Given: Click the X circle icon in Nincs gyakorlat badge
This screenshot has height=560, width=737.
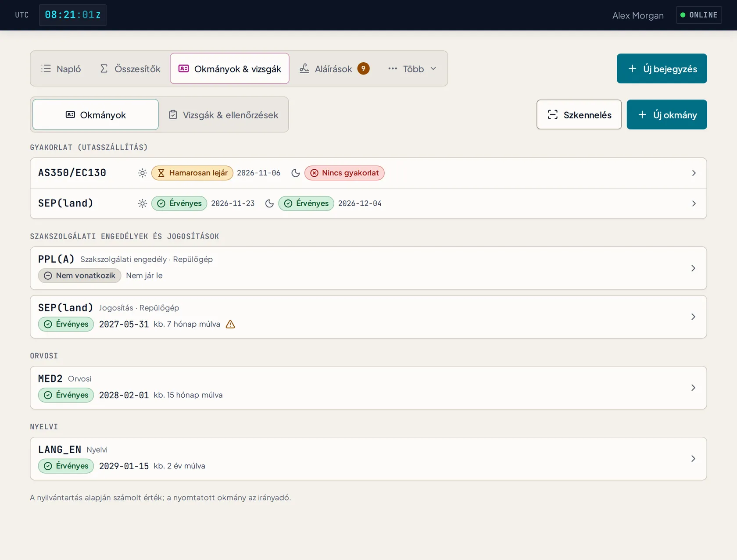Looking at the screenshot, I should 314,173.
